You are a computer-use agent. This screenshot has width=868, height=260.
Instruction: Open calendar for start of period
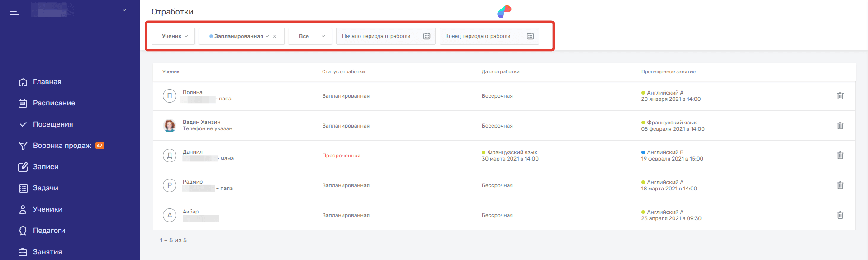pos(427,36)
